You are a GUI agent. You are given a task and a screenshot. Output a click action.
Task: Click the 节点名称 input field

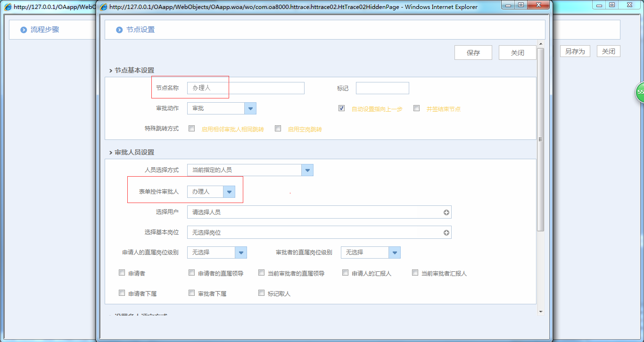246,88
